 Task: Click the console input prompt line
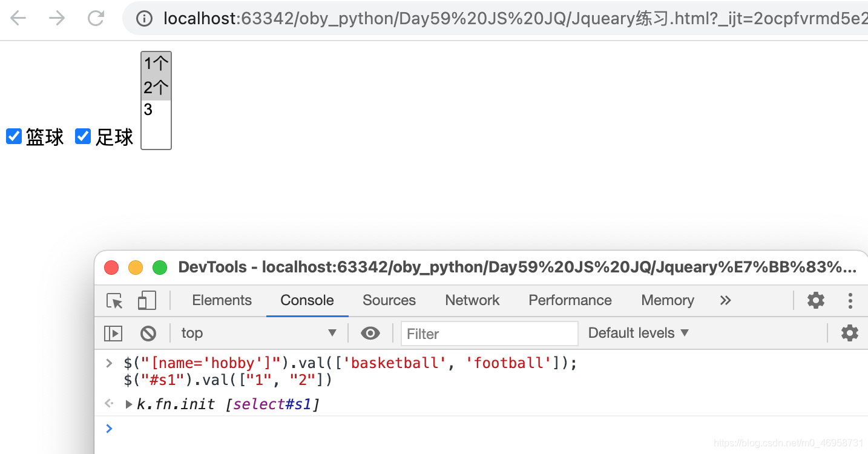coord(481,429)
